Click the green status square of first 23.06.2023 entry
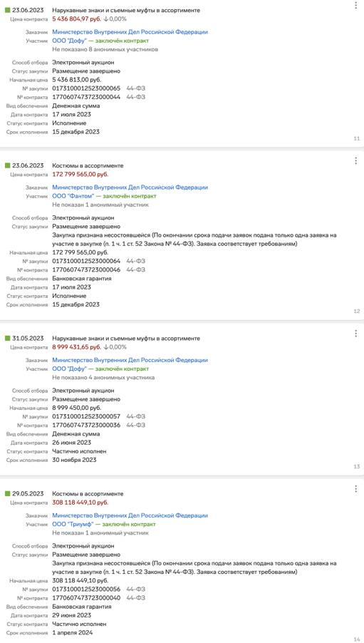The image size is (364, 643). point(7,10)
